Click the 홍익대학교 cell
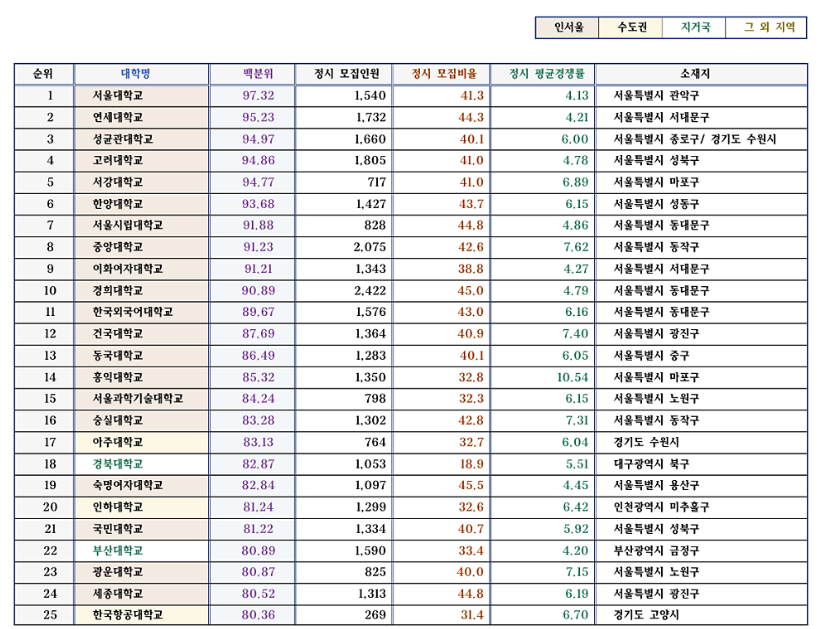This screenshot has height=629, width=821. tap(141, 378)
